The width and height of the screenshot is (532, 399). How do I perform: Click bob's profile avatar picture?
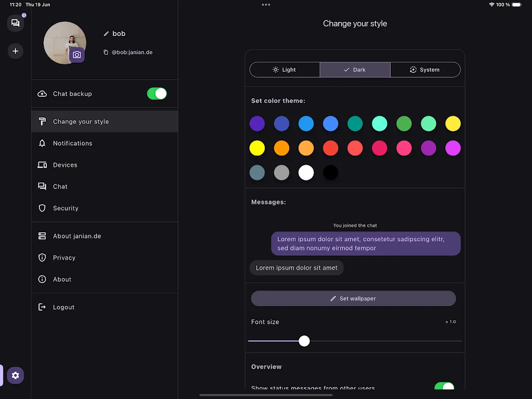click(64, 43)
